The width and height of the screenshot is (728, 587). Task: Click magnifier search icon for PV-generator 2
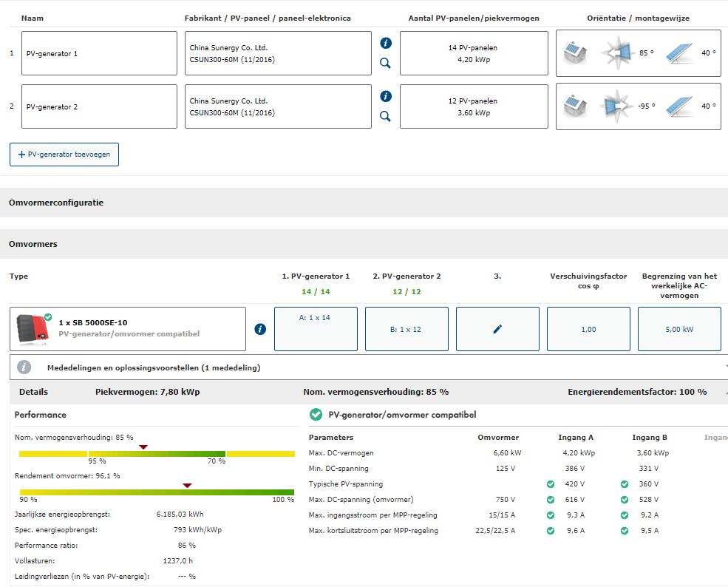tap(385, 116)
